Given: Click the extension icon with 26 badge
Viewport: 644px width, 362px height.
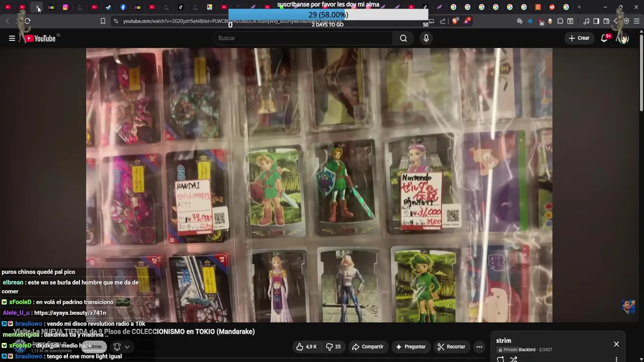Looking at the screenshot, I should pos(540,22).
